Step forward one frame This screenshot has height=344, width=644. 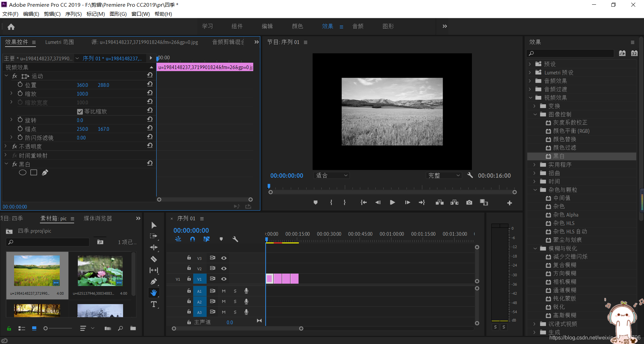tap(407, 203)
